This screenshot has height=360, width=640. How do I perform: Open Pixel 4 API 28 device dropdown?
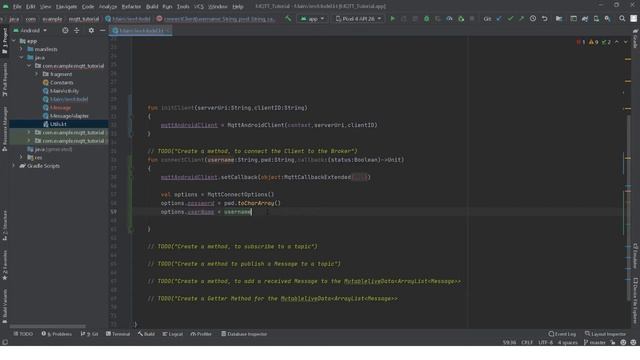pyautogui.click(x=358, y=19)
